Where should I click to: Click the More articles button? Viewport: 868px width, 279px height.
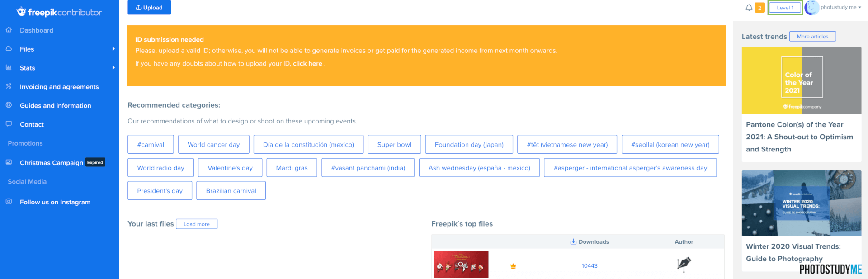click(x=812, y=37)
